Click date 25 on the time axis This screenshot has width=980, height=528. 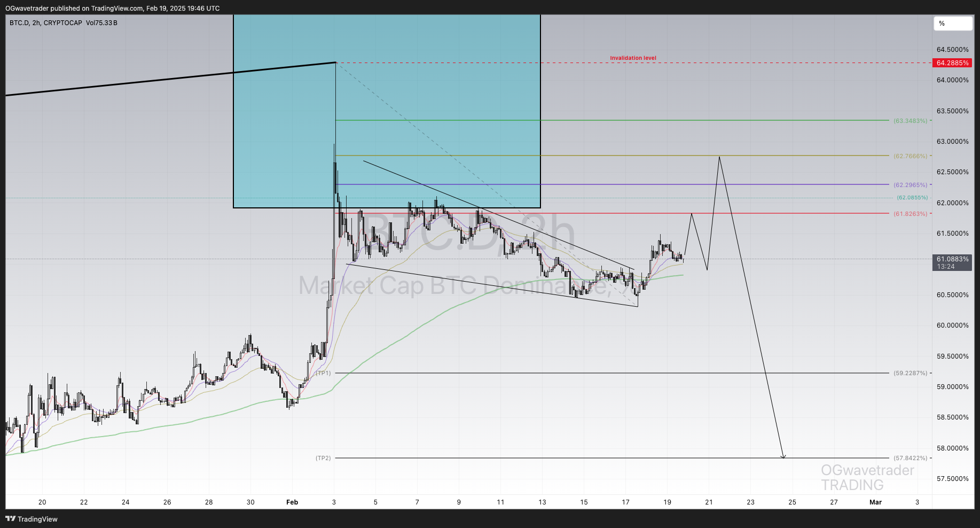(792, 502)
